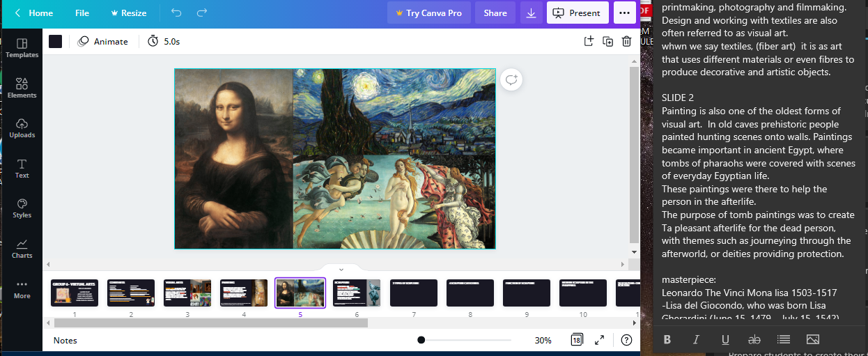Select slide 3 thumbnail
This screenshot has height=356, width=868.
click(x=187, y=293)
